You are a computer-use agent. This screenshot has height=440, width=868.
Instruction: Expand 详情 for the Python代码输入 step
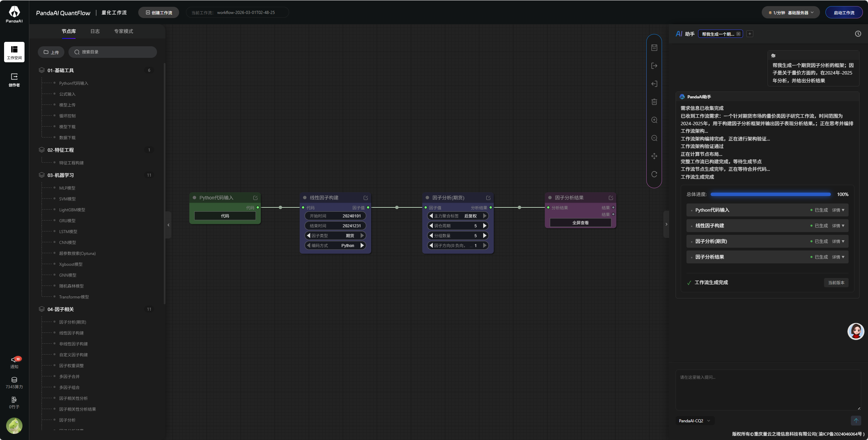point(838,210)
